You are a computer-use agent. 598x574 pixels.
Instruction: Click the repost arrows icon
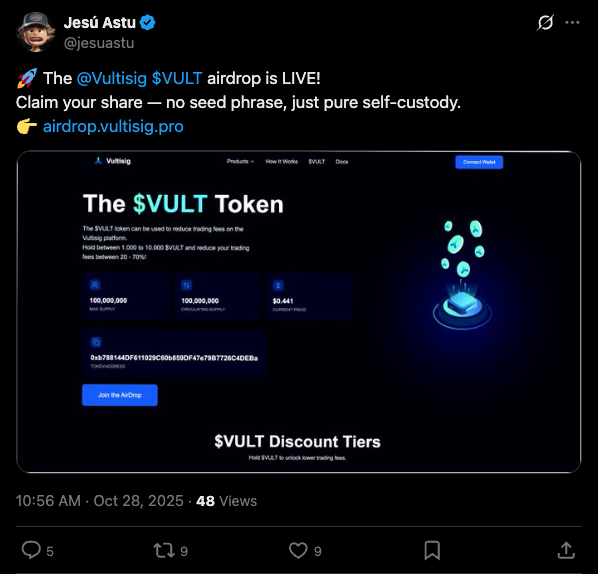(164, 551)
